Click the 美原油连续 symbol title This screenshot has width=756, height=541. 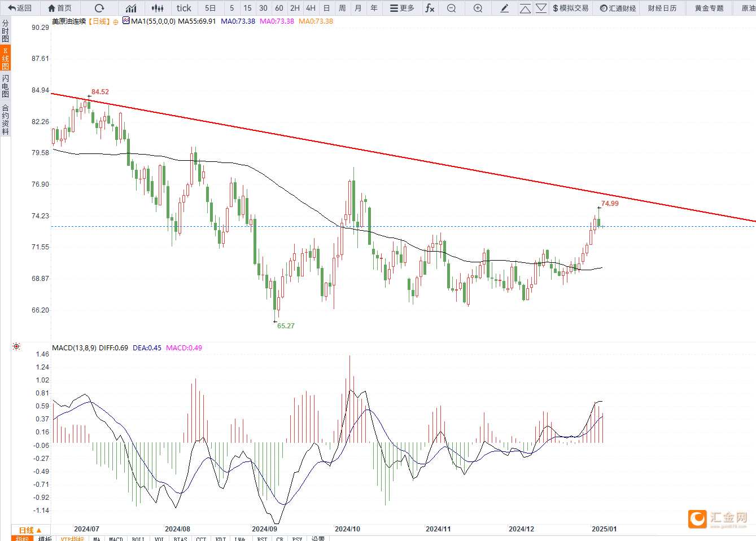coord(69,21)
